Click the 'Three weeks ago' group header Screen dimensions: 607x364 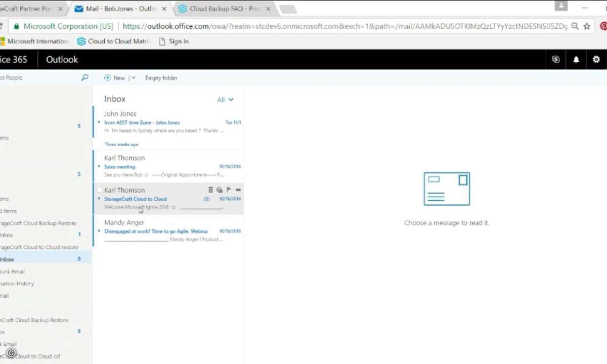point(121,144)
